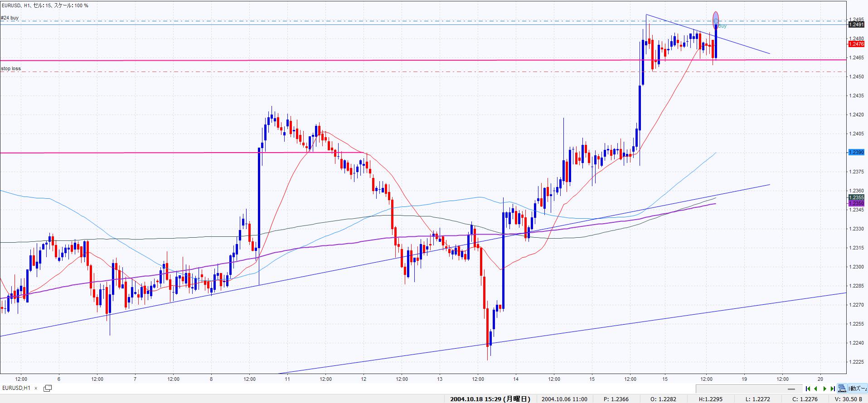Select the EURUSD,H1 chart tab

pos(16,388)
